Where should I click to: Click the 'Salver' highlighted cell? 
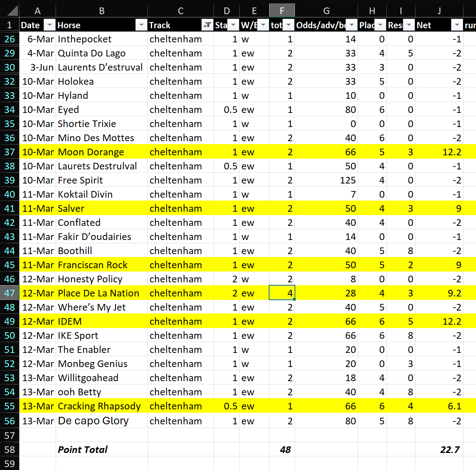pyautogui.click(x=102, y=208)
